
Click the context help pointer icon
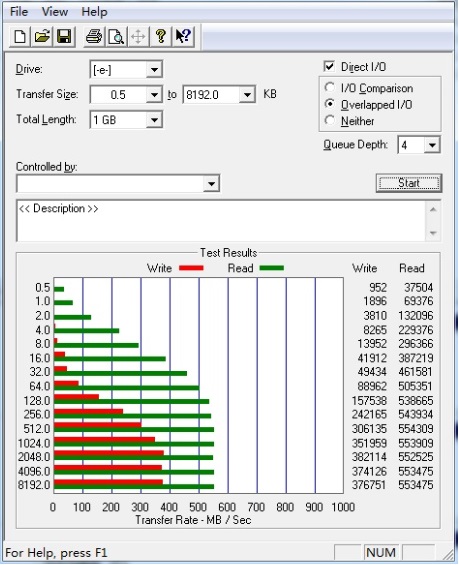point(183,36)
